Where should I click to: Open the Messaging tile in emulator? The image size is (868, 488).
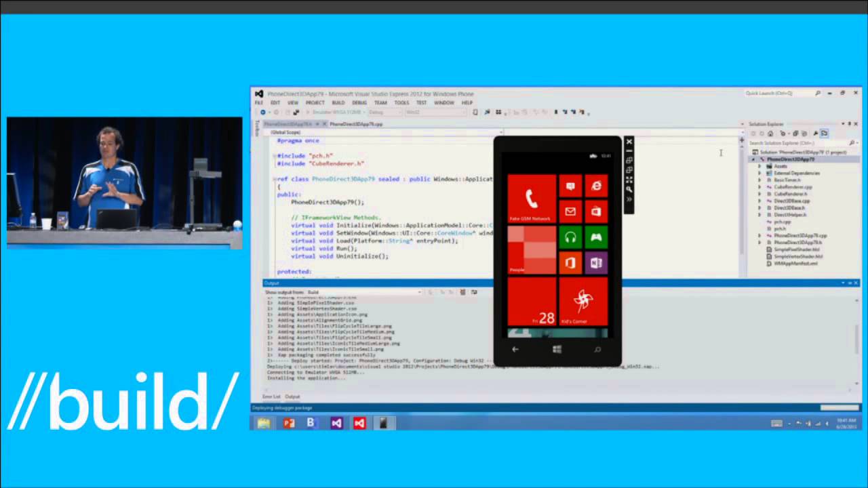point(570,186)
